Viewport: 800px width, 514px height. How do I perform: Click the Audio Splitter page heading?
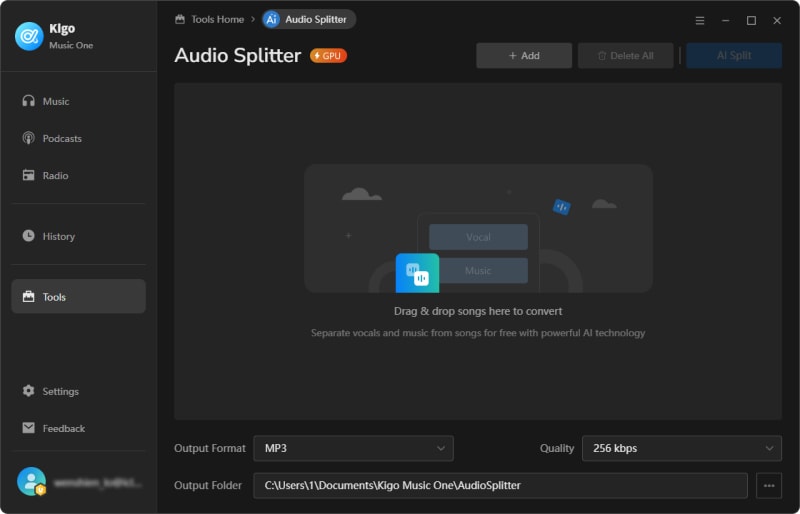click(238, 56)
